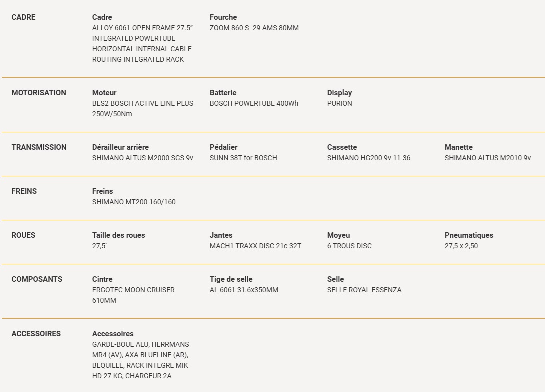This screenshot has width=545, height=392.
Task: Click the ROUES section label
Action: point(23,235)
